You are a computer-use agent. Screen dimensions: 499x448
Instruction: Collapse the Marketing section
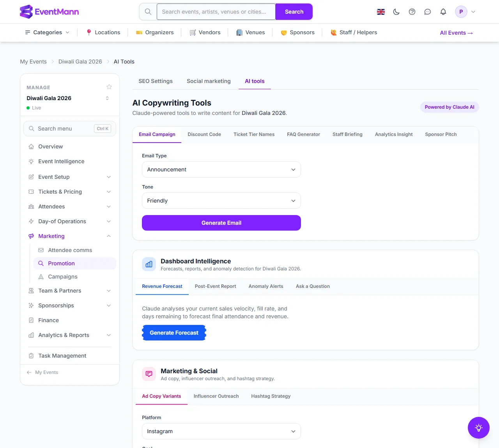tap(70, 236)
